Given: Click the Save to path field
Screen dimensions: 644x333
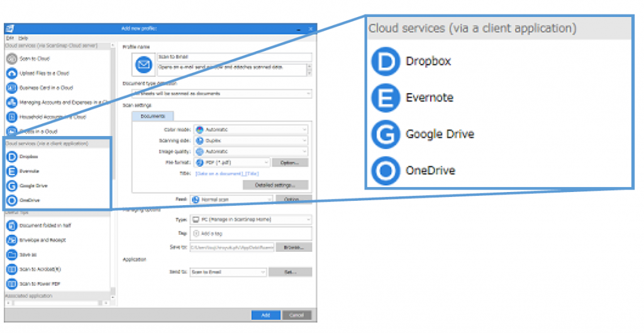Looking at the screenshot, I should [x=232, y=247].
